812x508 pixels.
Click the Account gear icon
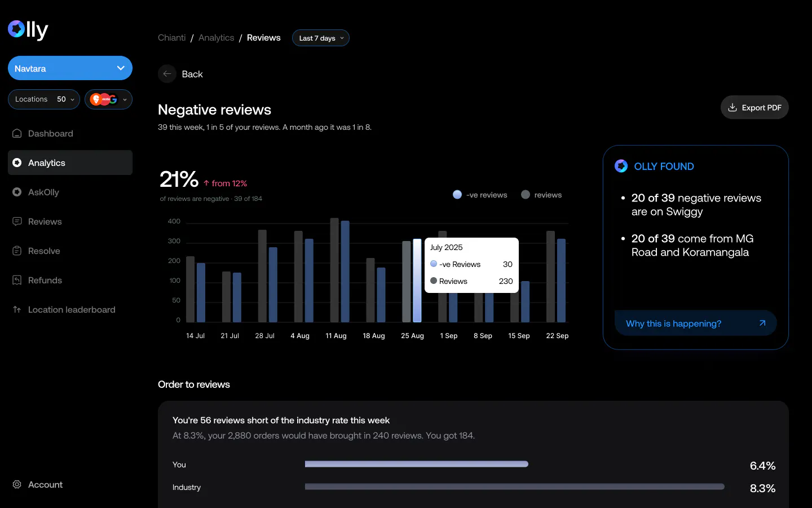coord(17,484)
